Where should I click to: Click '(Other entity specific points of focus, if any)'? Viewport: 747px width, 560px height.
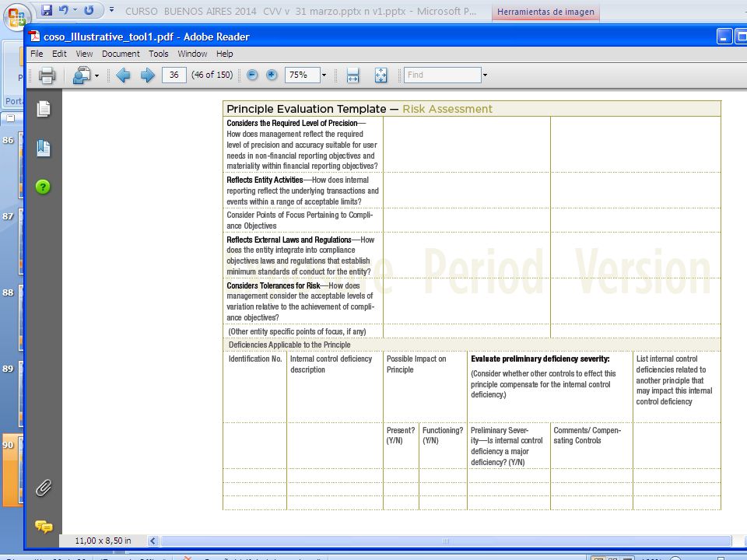click(296, 331)
